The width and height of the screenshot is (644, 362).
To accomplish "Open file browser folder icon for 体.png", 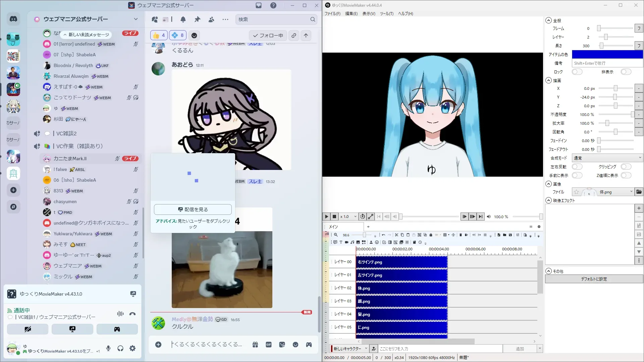I will coord(639,192).
